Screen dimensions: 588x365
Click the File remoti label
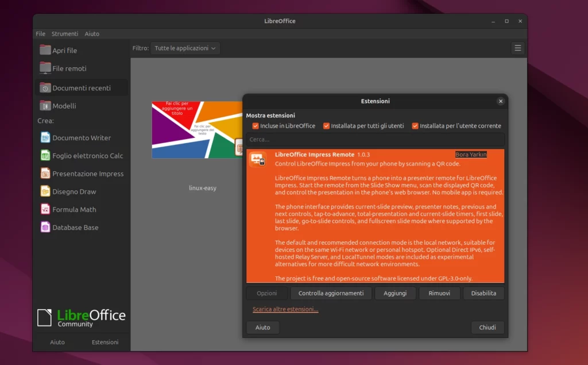69,68
